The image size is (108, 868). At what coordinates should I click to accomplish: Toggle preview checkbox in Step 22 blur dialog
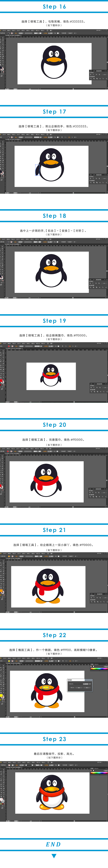coord(69,688)
